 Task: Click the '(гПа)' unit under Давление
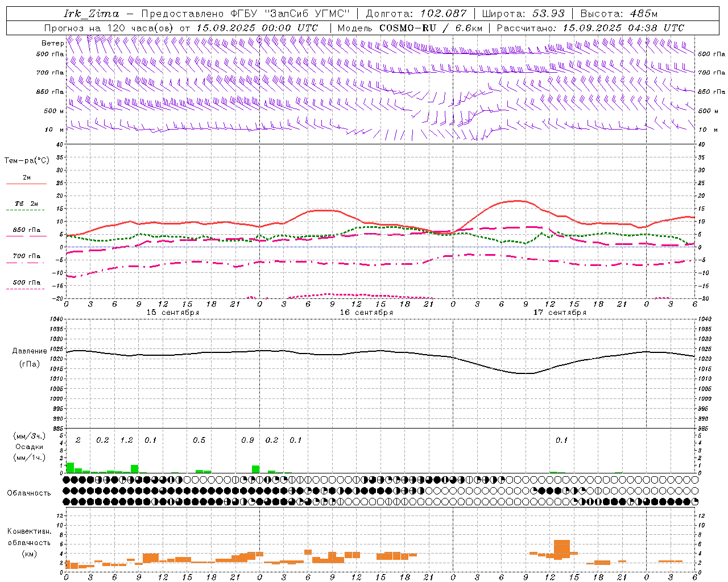(30, 364)
